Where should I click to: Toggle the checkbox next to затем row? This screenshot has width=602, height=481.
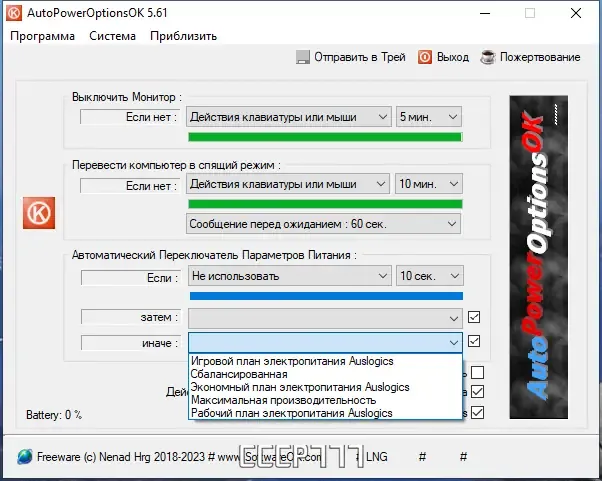tap(474, 317)
